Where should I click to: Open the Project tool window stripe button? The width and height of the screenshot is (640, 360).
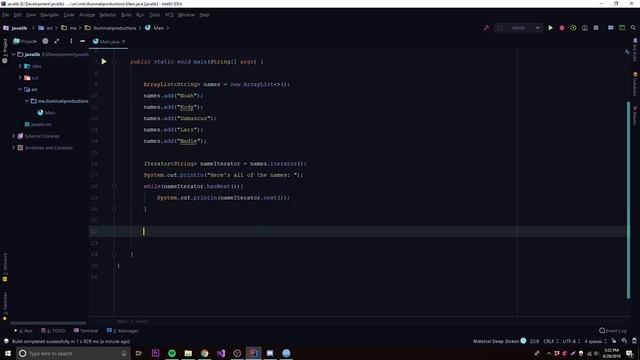point(5,51)
